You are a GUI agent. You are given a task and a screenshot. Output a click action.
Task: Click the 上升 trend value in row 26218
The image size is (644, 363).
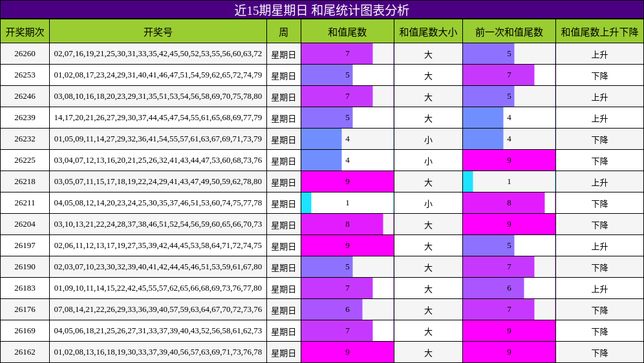pos(599,183)
